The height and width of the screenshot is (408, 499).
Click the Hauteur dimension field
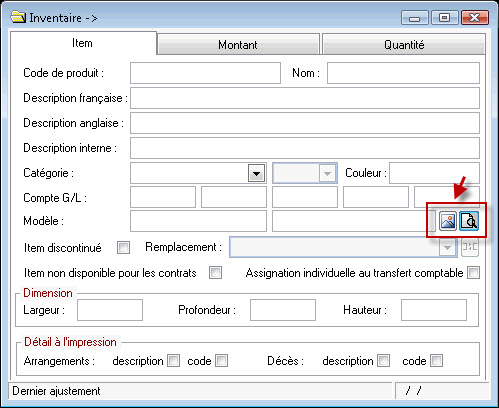(434, 310)
